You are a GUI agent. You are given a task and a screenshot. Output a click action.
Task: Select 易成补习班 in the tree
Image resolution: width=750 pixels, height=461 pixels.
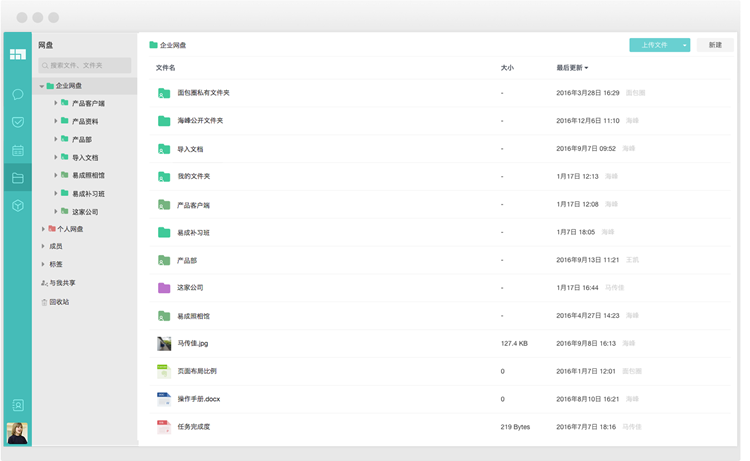pyautogui.click(x=88, y=194)
